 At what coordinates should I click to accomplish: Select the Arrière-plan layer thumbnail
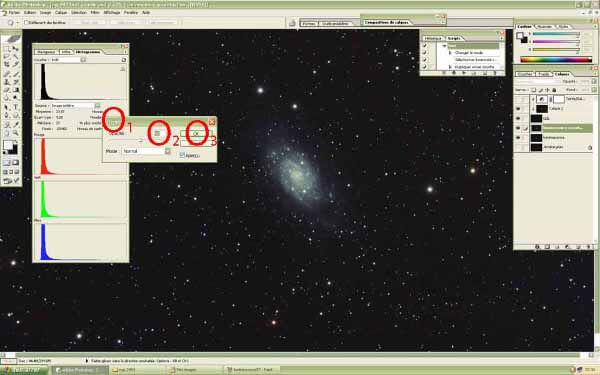point(536,147)
